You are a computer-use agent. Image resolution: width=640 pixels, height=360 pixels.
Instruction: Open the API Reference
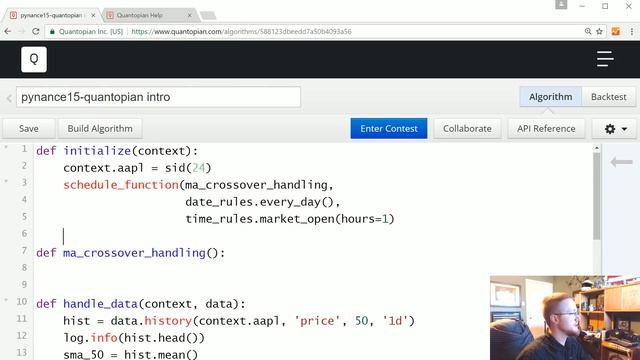pyautogui.click(x=546, y=129)
